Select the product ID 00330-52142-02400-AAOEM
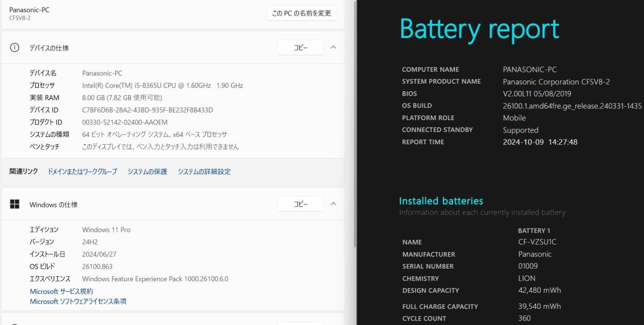The image size is (644, 325). (x=125, y=122)
